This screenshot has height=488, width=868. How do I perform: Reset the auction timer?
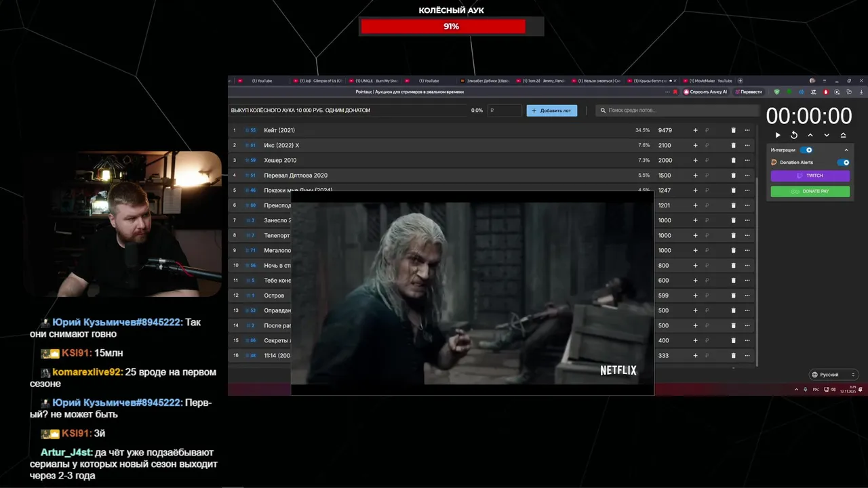point(794,135)
